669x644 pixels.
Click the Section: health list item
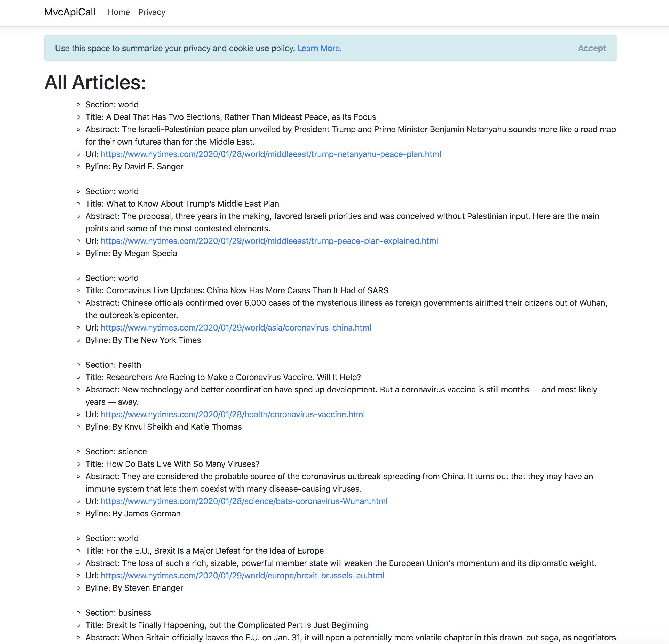tap(113, 365)
